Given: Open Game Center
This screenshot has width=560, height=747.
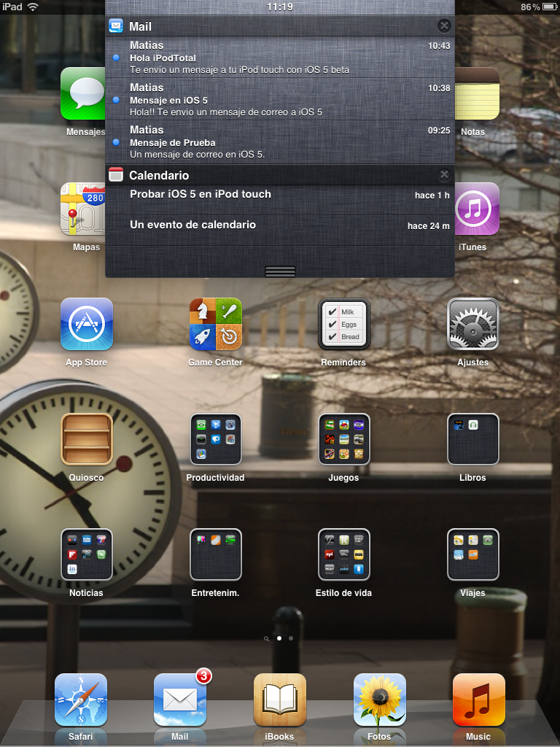Looking at the screenshot, I should [x=216, y=324].
